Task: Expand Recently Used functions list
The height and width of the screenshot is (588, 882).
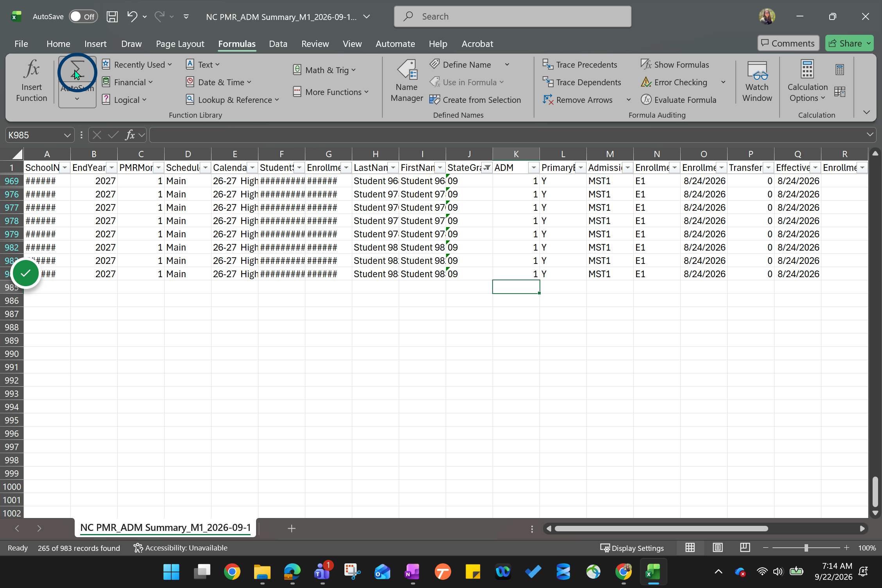Action: pyautogui.click(x=137, y=65)
